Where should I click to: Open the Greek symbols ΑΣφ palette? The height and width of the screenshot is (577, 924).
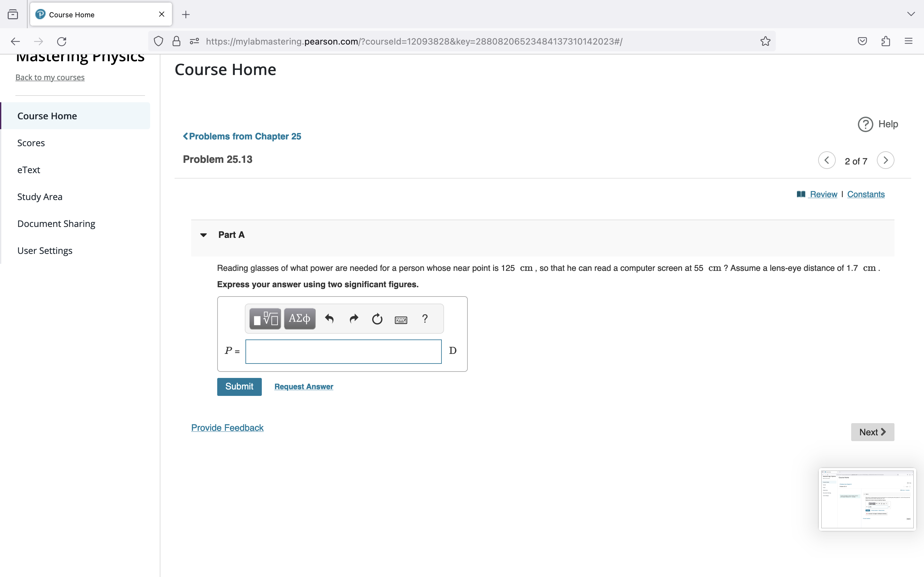coord(299,318)
